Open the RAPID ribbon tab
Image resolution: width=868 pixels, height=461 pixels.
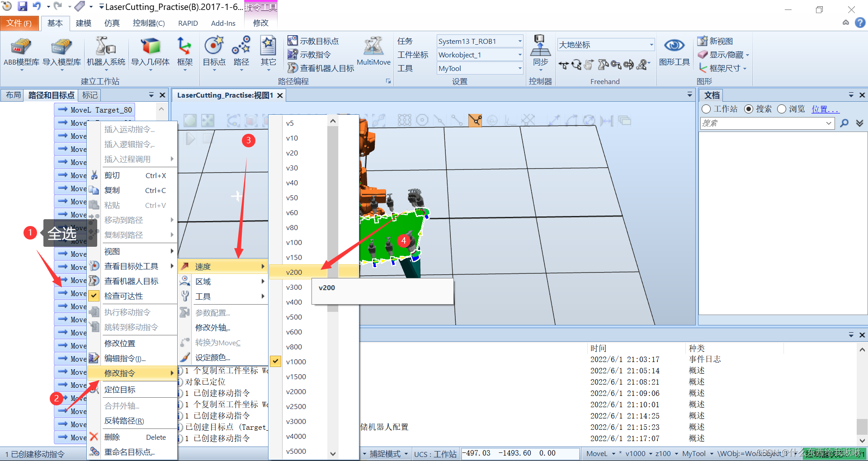[x=188, y=23]
